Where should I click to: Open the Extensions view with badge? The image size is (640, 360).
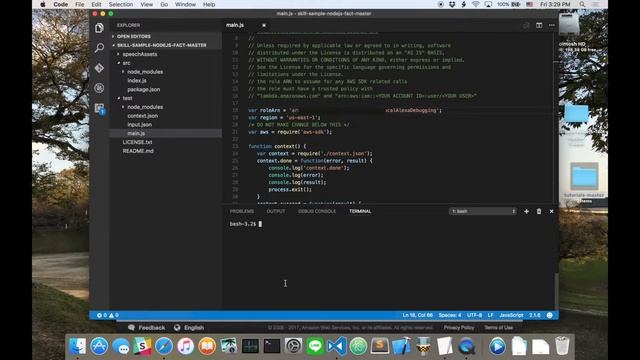(x=100, y=108)
